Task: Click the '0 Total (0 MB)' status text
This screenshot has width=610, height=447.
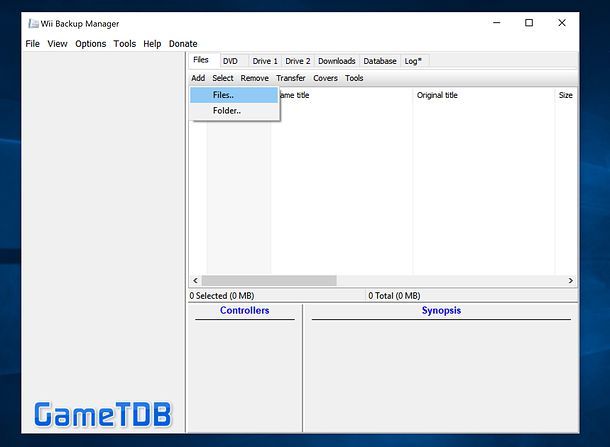Action: pyautogui.click(x=394, y=296)
